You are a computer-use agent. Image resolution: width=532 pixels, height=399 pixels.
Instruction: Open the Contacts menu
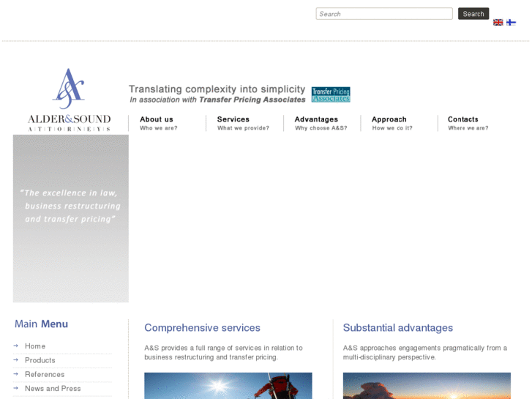[x=468, y=123]
